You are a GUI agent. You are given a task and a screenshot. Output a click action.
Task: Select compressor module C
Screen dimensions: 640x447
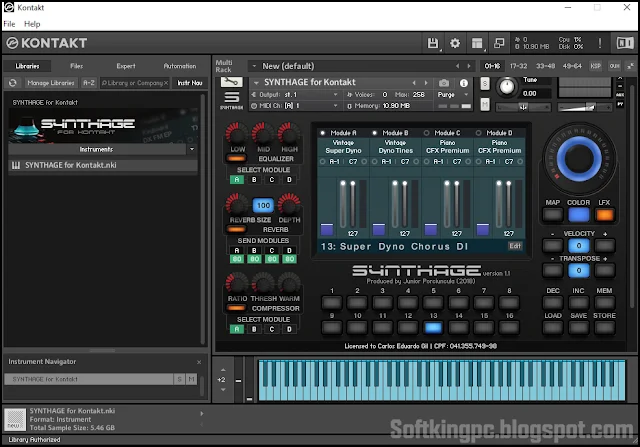pos(272,329)
